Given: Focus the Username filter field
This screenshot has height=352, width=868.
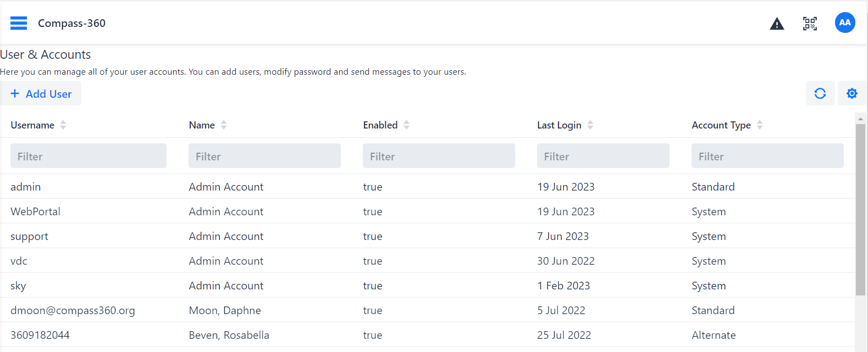Looking at the screenshot, I should (x=89, y=157).
